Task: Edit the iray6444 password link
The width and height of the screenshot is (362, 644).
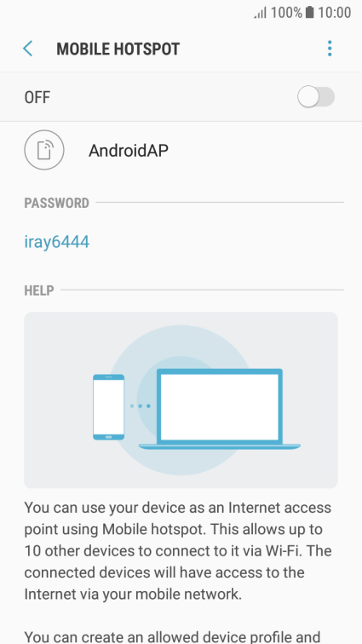Action: pyautogui.click(x=57, y=242)
